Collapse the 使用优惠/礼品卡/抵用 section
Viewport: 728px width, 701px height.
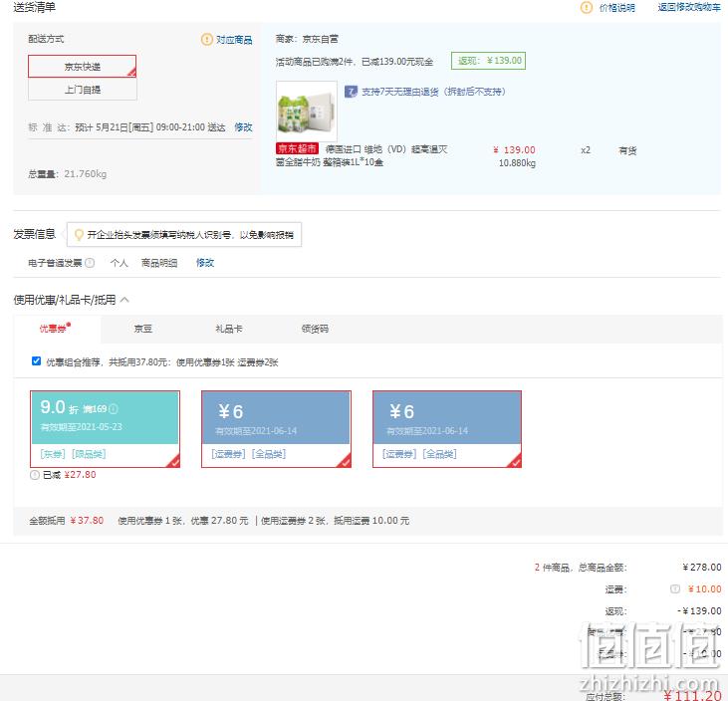tap(124, 300)
